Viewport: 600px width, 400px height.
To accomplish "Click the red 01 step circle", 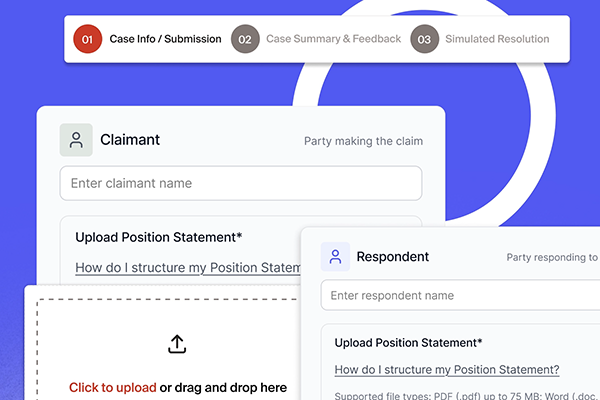I will pyautogui.click(x=87, y=40).
